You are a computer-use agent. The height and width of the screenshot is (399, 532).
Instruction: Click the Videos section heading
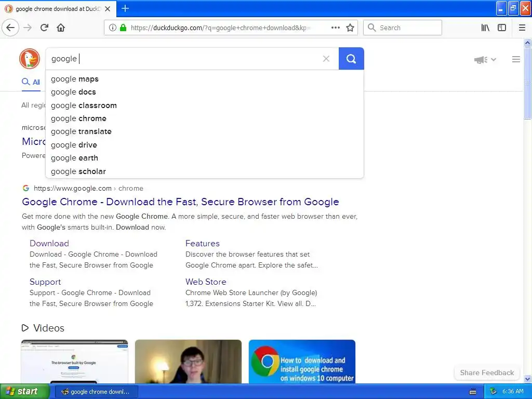(x=48, y=328)
